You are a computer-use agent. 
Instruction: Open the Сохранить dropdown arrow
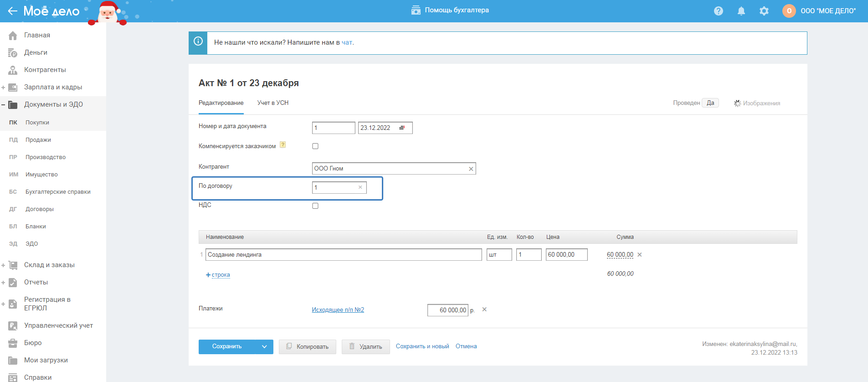(264, 346)
